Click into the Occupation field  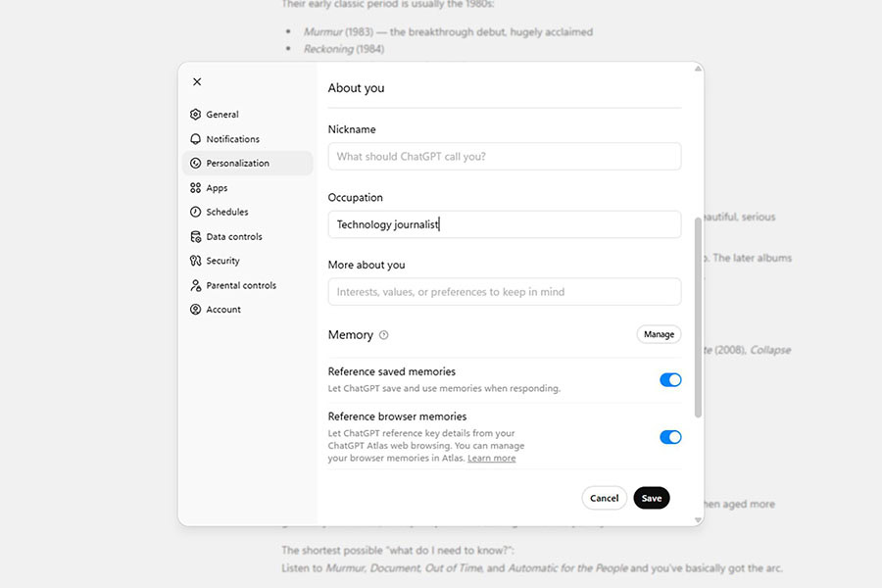point(505,224)
